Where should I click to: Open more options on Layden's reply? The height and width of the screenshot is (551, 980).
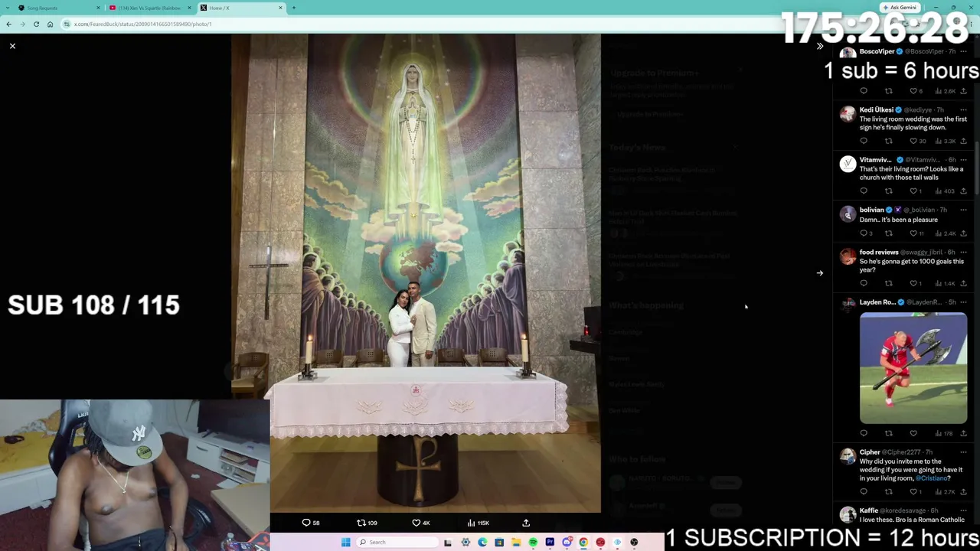click(x=963, y=302)
